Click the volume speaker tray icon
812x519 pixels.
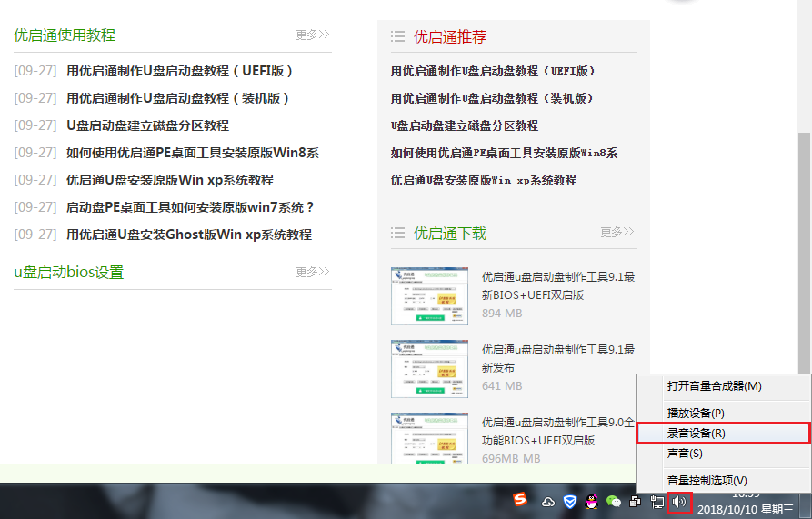coord(679,501)
